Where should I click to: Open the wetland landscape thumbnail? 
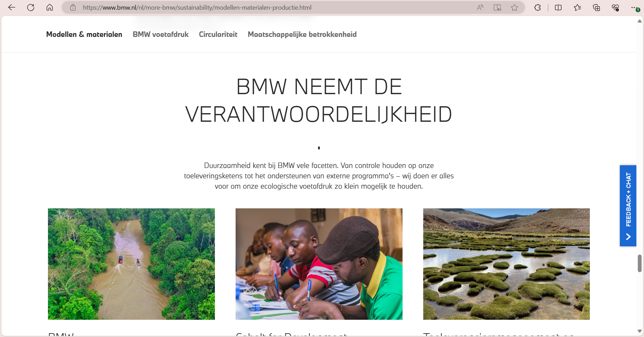tap(506, 264)
